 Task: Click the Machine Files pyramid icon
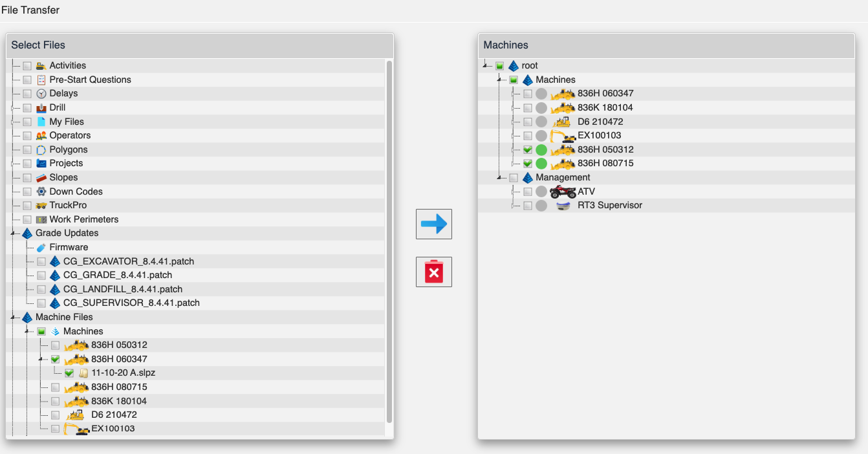pyautogui.click(x=27, y=317)
